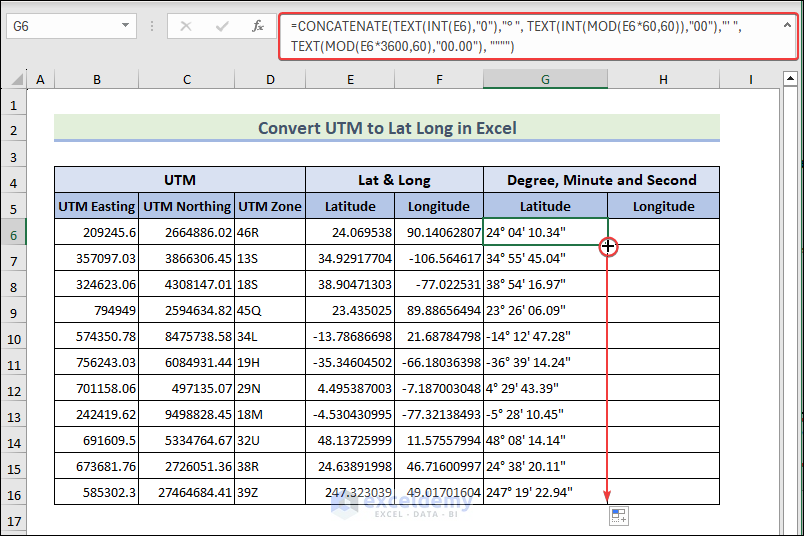The height and width of the screenshot is (536, 804).
Task: Select cell showing 24° 38' 20.11"
Action: click(546, 466)
